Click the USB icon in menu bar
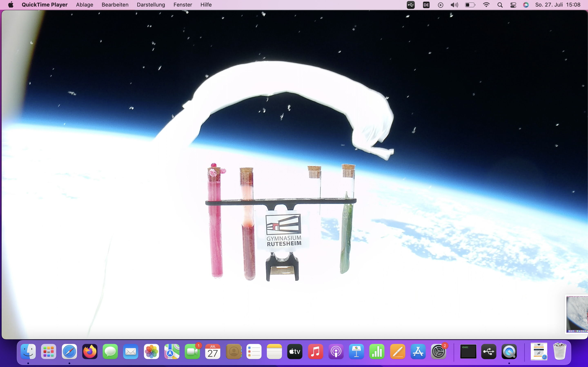Image resolution: width=588 pixels, height=367 pixels. click(411, 5)
